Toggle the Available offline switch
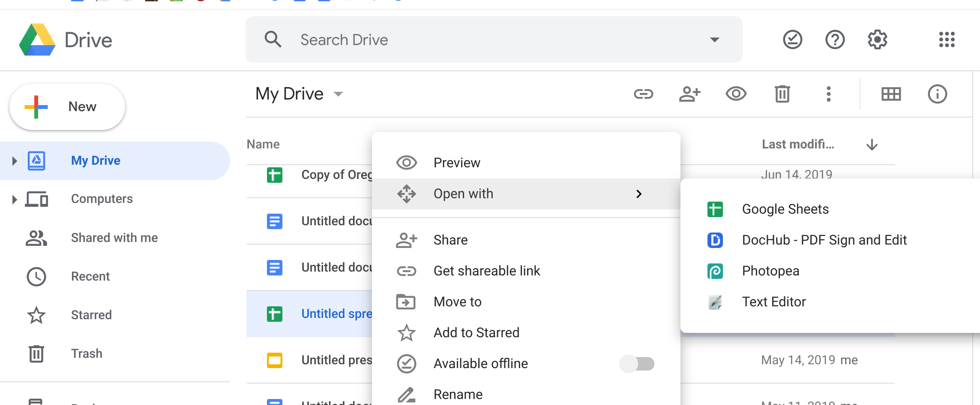 tap(637, 364)
